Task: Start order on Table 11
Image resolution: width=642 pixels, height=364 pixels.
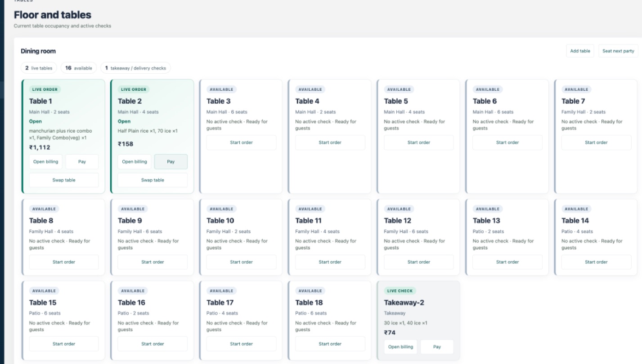Action: (x=330, y=262)
